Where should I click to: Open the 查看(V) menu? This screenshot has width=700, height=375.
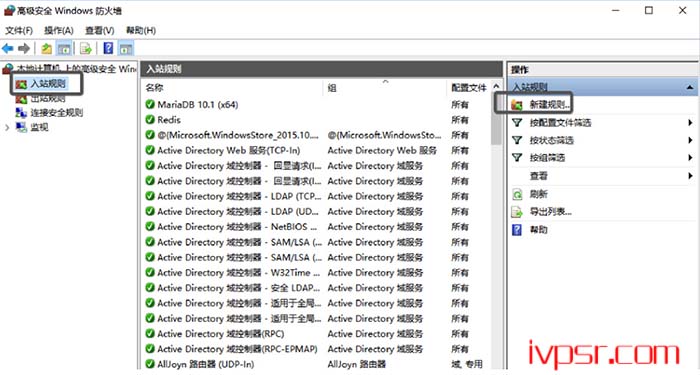pos(100,30)
